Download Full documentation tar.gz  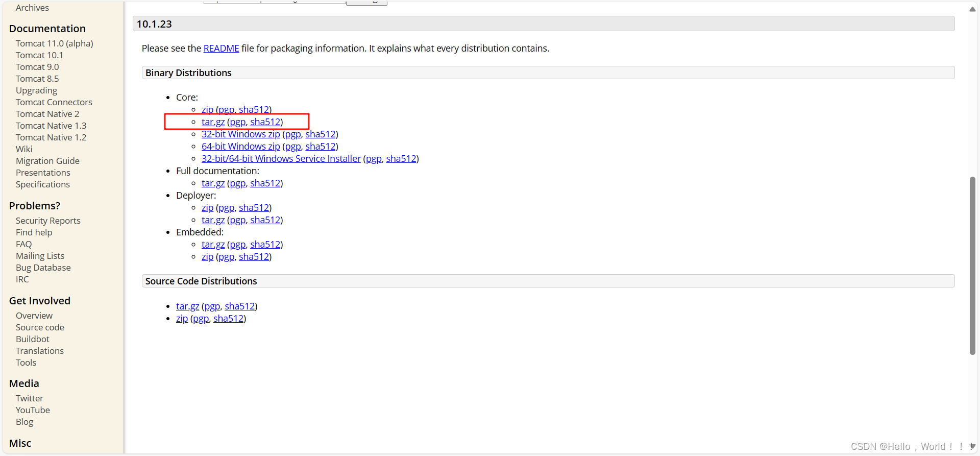213,183
